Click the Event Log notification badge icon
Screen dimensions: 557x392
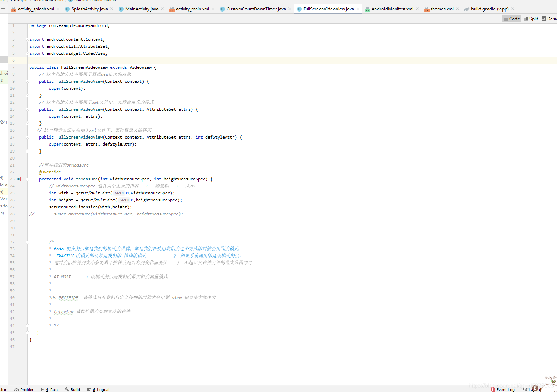(x=493, y=390)
